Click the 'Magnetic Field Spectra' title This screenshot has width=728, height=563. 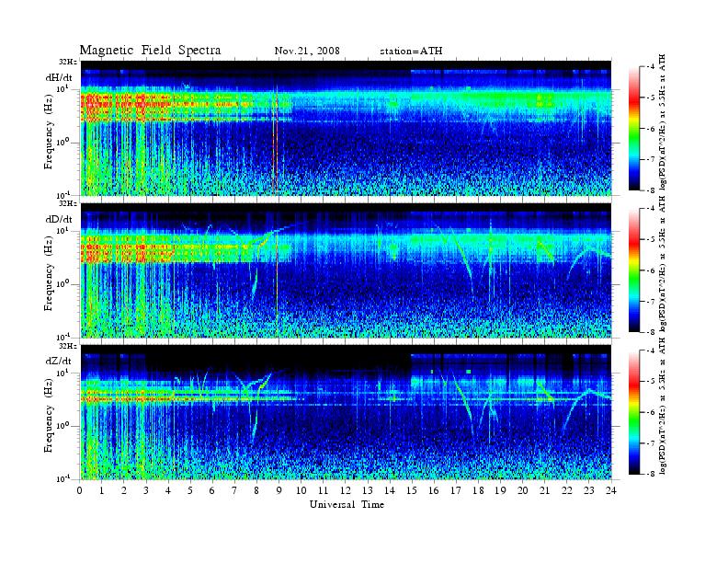(x=150, y=51)
